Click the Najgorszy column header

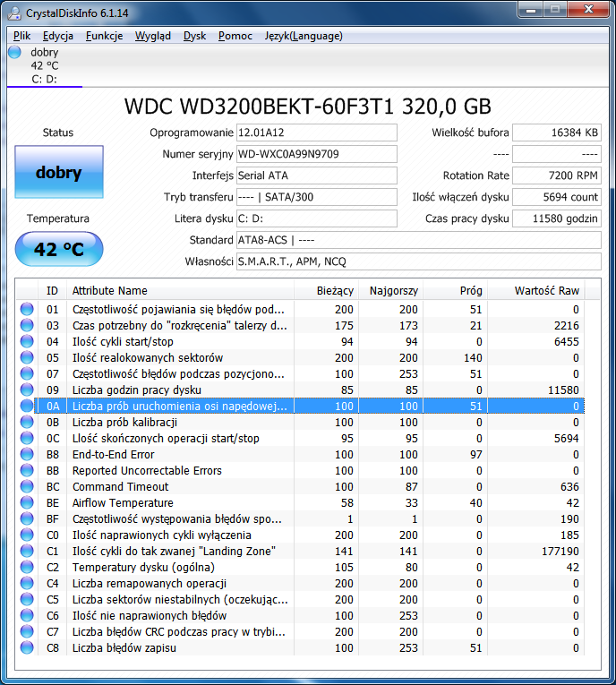pos(390,290)
